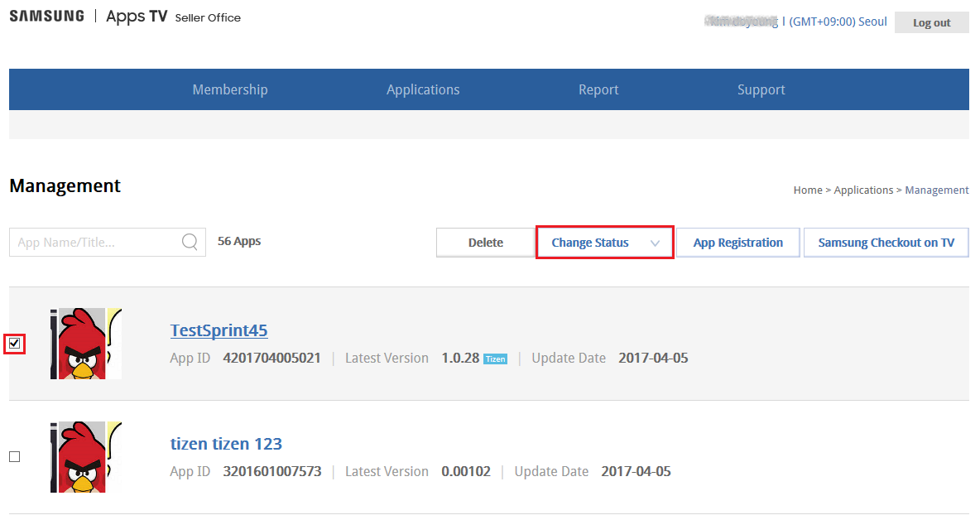Click the Applications breadcrumb link
The width and height of the screenshot is (980, 520).
pyautogui.click(x=864, y=190)
